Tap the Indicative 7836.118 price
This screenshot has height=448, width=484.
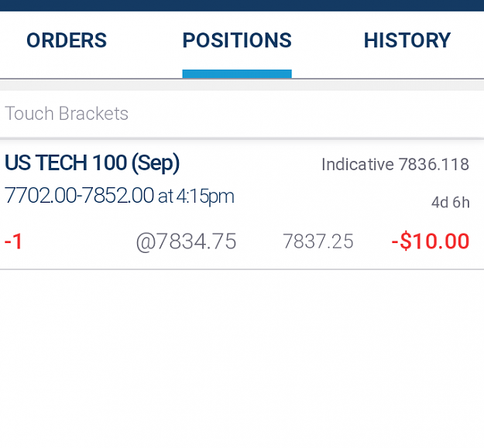[396, 164]
